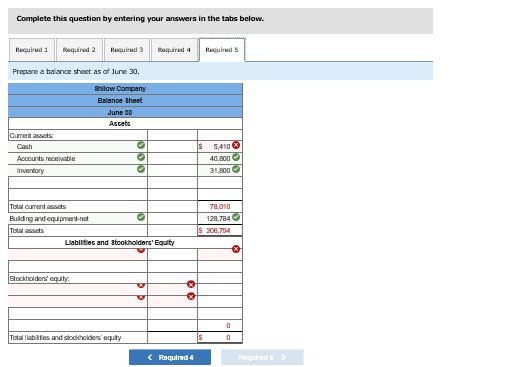This screenshot has width=509, height=367.
Task: Switch to the Required 3 tab
Action: (x=127, y=50)
